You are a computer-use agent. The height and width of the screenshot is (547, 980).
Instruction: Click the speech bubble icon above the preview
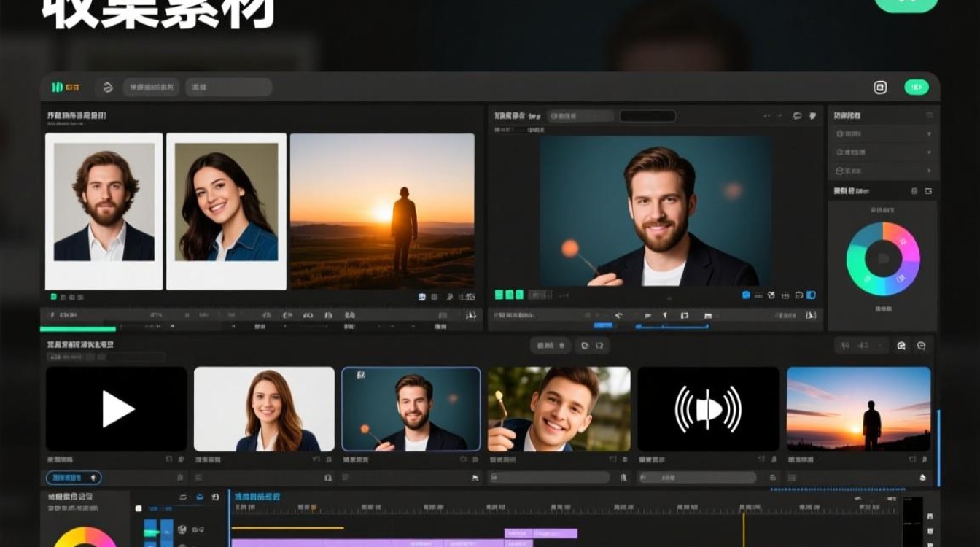point(797,116)
